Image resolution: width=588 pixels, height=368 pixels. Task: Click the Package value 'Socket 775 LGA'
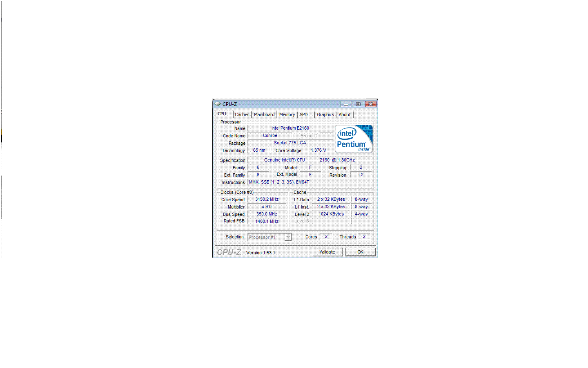point(290,143)
